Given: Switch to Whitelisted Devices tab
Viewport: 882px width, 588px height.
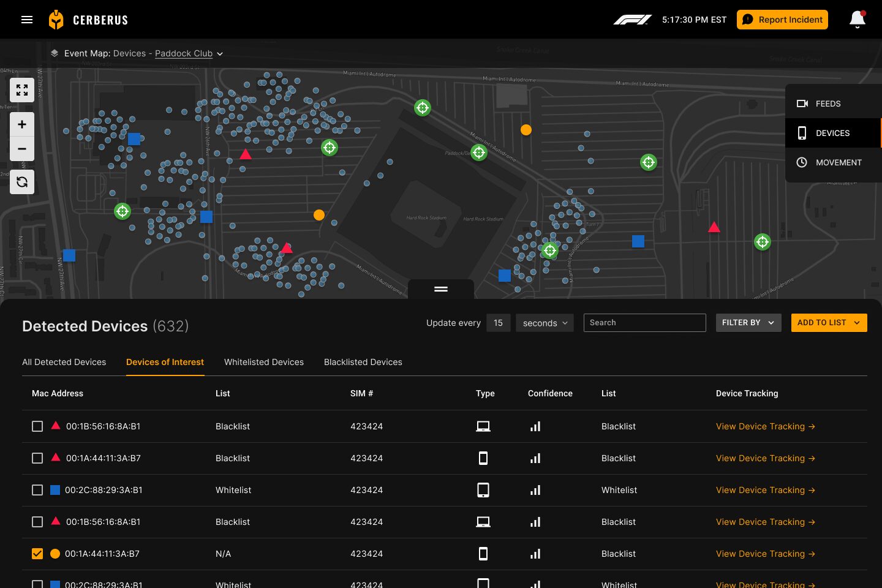Looking at the screenshot, I should [x=264, y=362].
